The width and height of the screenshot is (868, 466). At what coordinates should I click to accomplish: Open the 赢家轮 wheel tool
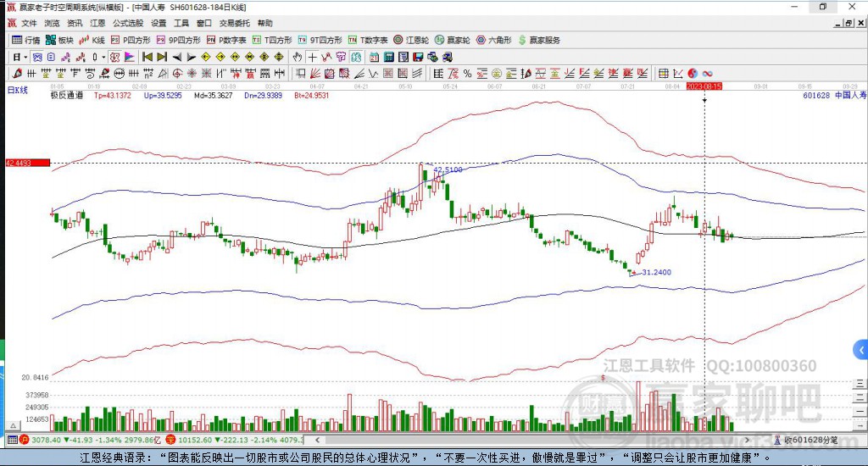453,40
